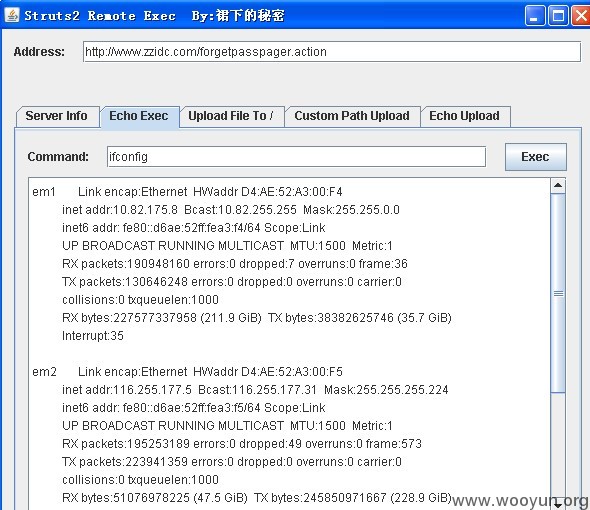Minimize the Struts2 Remote Exec window

tap(534, 16)
